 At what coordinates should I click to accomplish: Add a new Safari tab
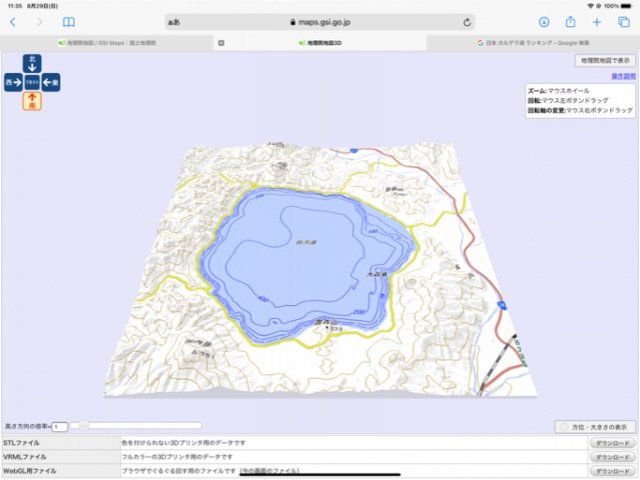point(597,21)
